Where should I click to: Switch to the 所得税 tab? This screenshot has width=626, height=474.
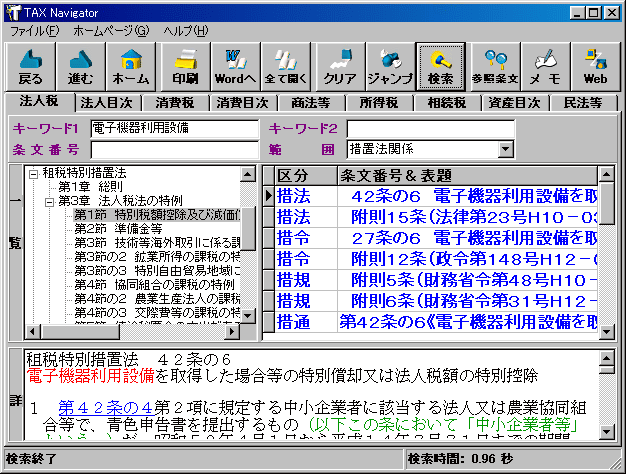tap(379, 103)
